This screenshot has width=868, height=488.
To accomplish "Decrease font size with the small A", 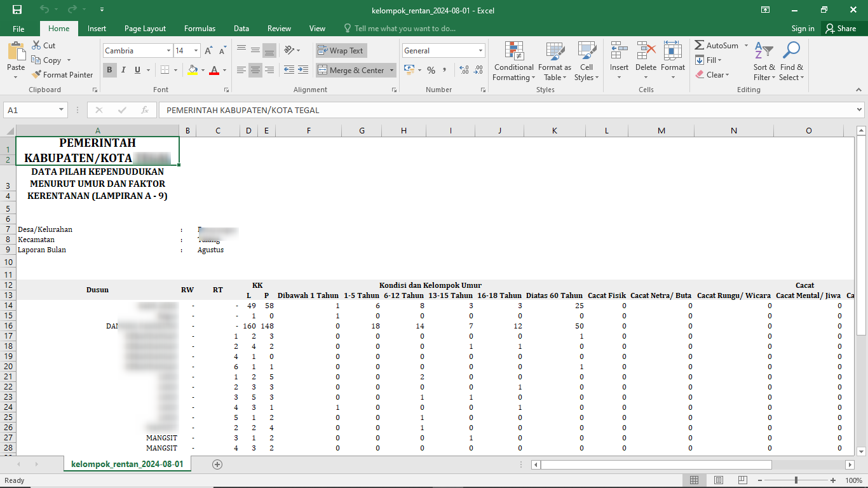I will pos(222,51).
